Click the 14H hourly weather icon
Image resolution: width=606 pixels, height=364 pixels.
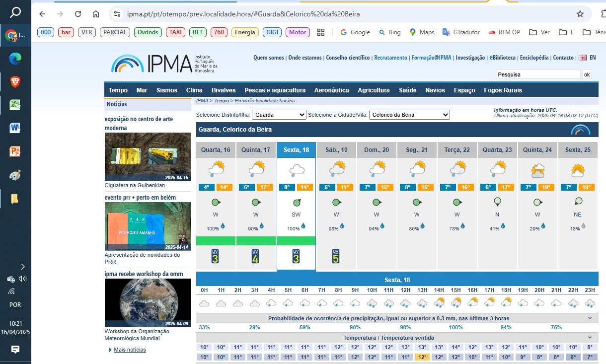click(x=439, y=302)
